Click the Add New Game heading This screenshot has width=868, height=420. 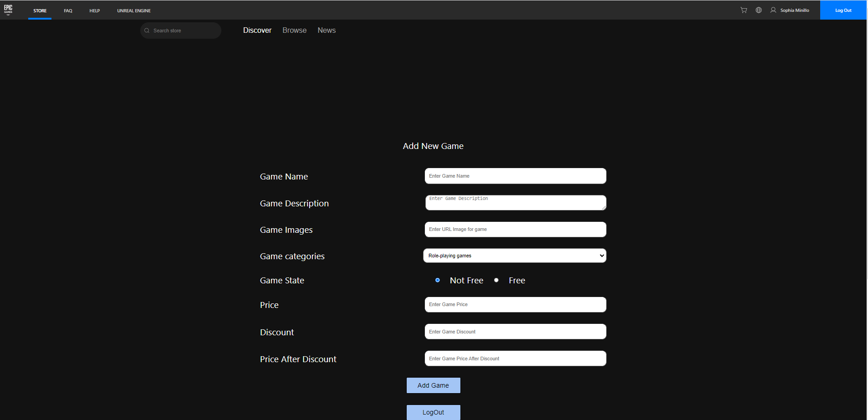(x=433, y=146)
